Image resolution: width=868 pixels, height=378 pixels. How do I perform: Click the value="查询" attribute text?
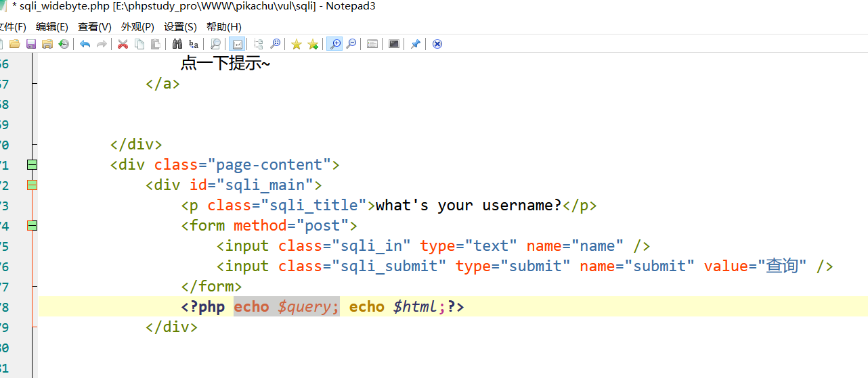[755, 266]
